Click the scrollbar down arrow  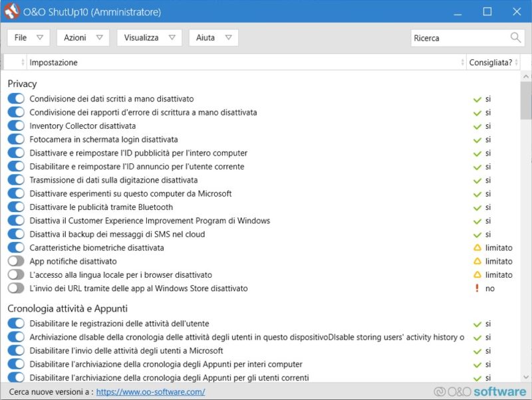click(526, 377)
